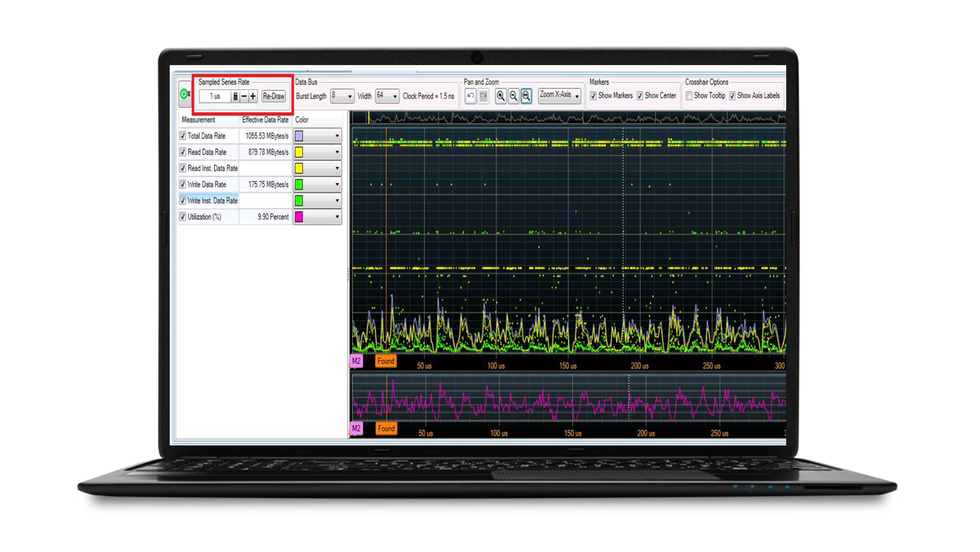Increase sampled series rate with plus

(253, 96)
